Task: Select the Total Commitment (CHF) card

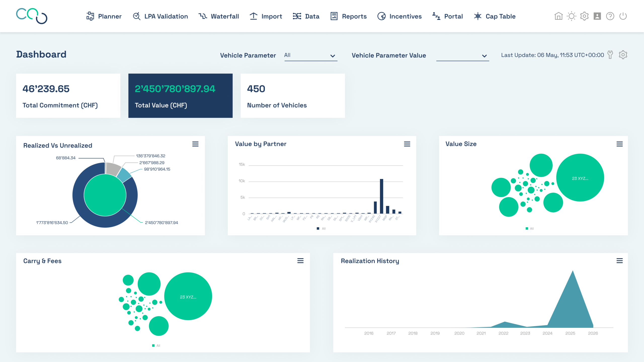Action: click(x=68, y=96)
